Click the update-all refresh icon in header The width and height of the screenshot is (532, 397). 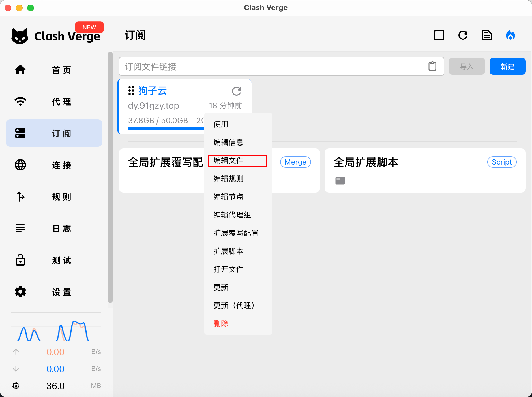tap(463, 35)
